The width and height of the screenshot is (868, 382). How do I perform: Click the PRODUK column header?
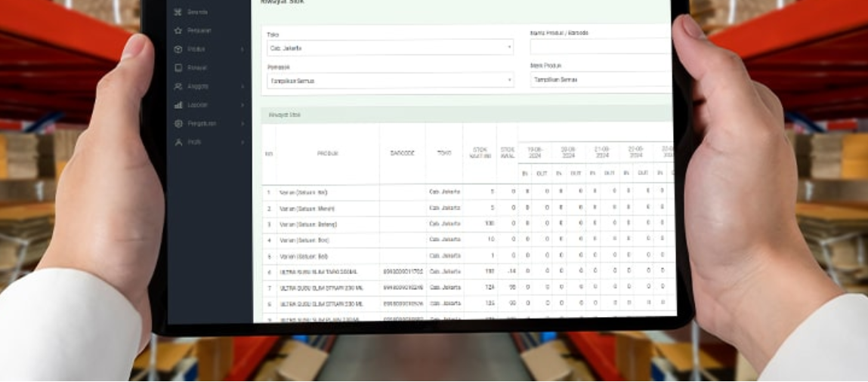click(327, 153)
